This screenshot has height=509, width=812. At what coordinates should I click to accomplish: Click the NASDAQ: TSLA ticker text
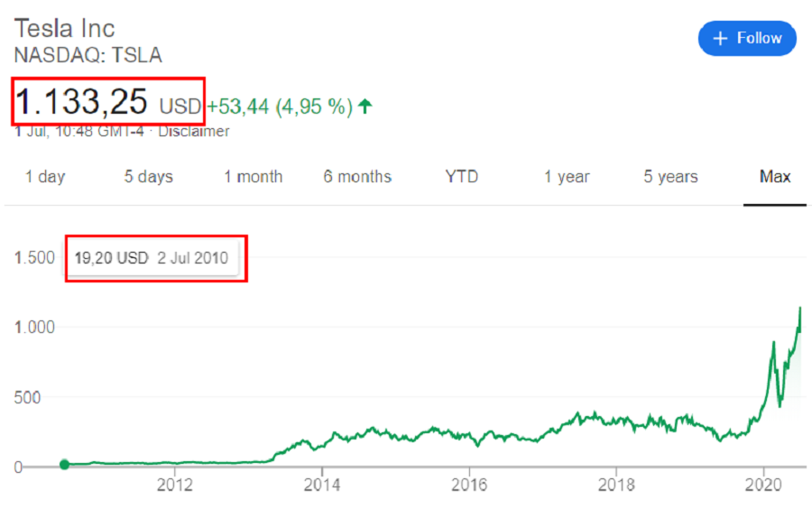(x=88, y=55)
